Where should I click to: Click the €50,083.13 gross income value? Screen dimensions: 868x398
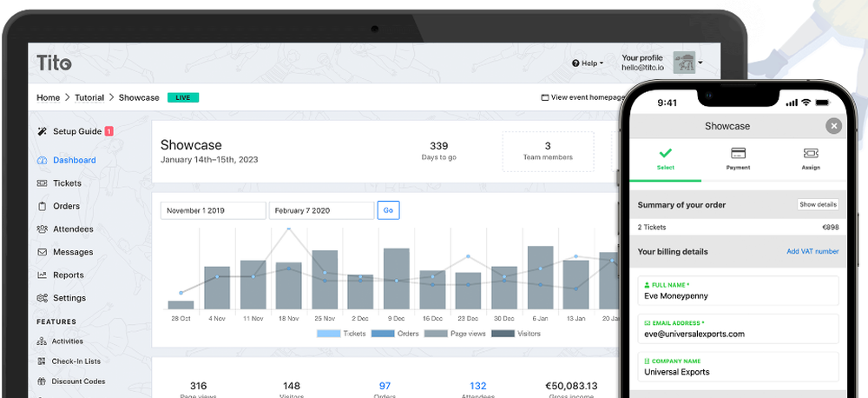coord(571,386)
